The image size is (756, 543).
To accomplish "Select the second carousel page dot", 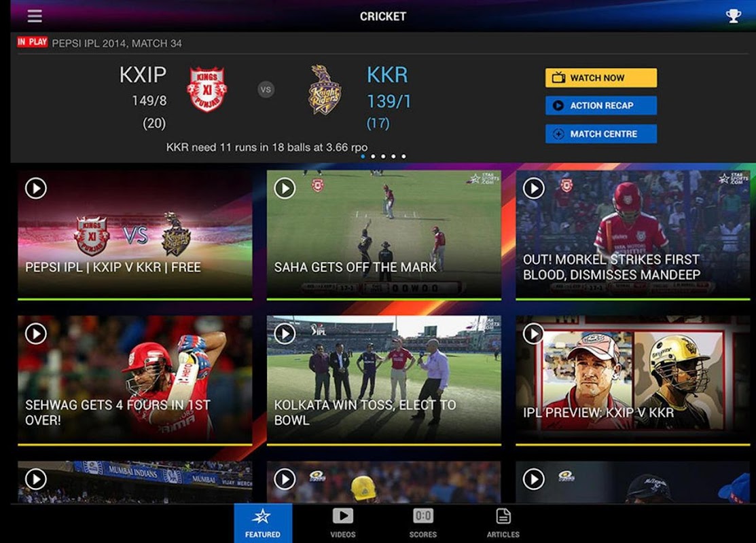I will (373, 156).
